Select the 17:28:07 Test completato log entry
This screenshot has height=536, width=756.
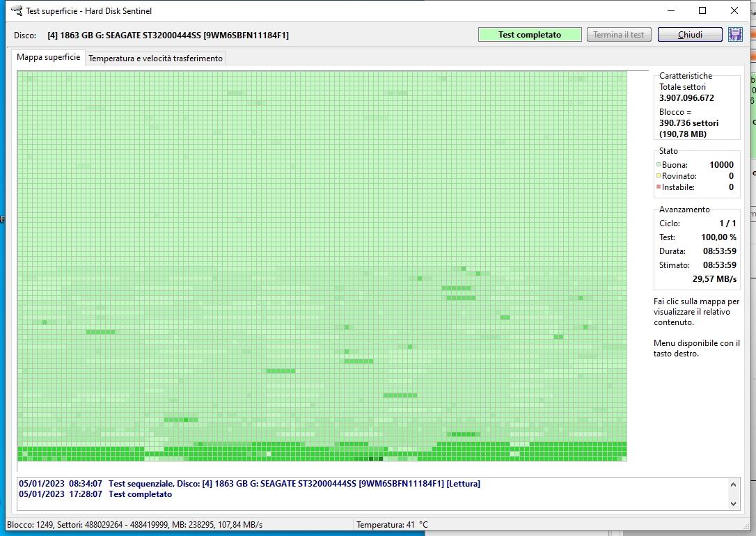point(95,494)
